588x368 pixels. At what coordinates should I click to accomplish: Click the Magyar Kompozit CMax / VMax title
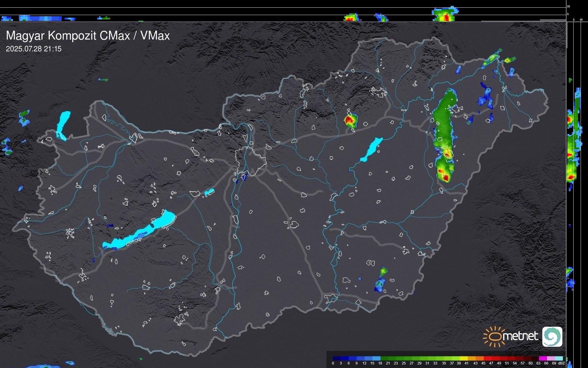click(x=88, y=36)
